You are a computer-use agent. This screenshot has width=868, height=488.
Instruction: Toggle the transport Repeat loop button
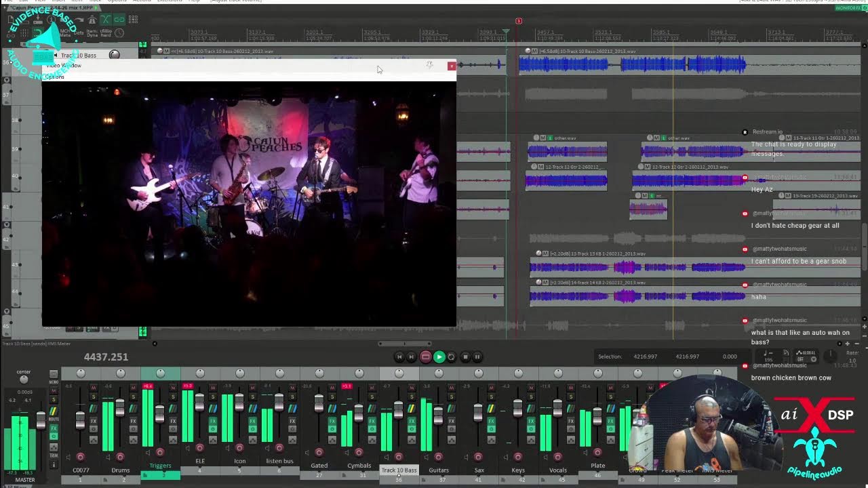click(452, 357)
